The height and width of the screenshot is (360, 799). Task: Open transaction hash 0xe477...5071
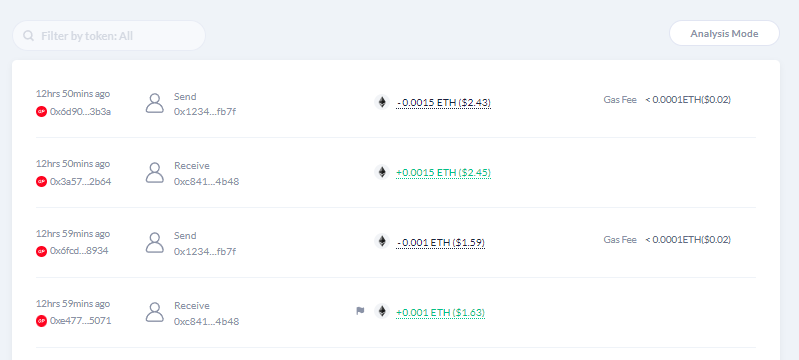click(81, 321)
